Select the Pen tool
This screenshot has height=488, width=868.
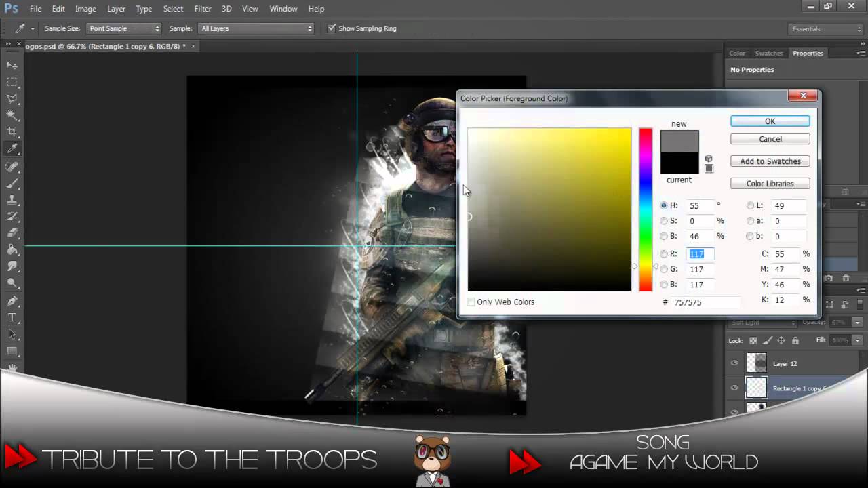click(12, 300)
